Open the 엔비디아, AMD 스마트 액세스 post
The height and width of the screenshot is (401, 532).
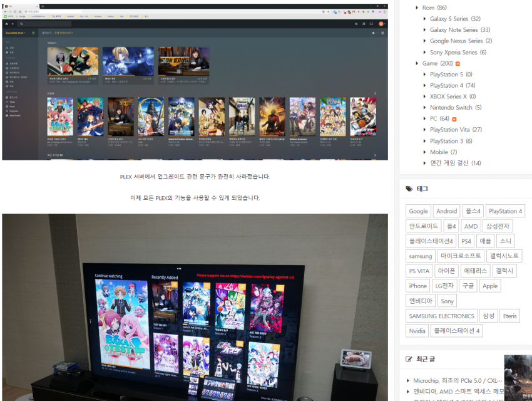[458, 392]
